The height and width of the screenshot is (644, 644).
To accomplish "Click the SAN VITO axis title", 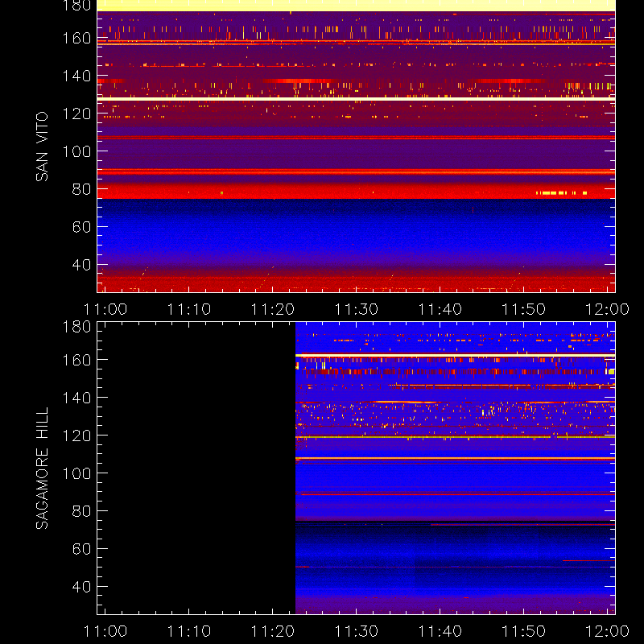I will pyautogui.click(x=42, y=147).
